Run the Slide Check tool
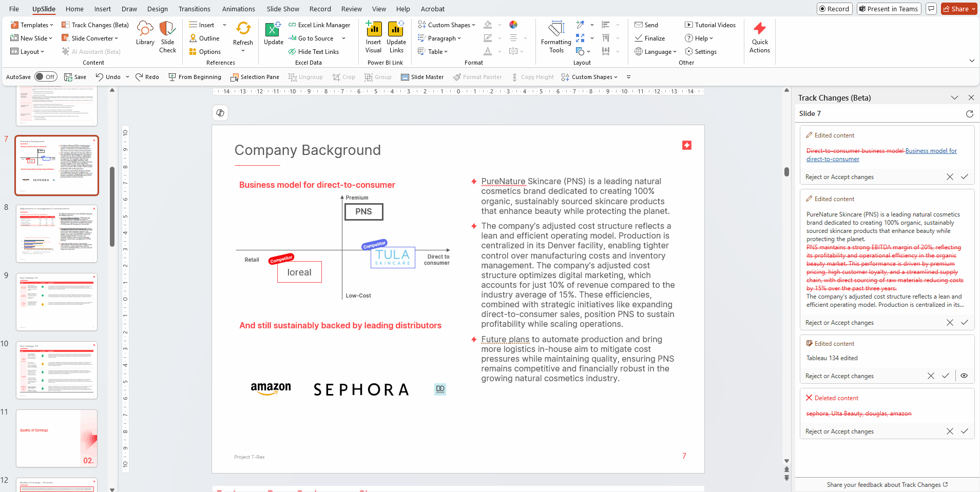 point(167,37)
